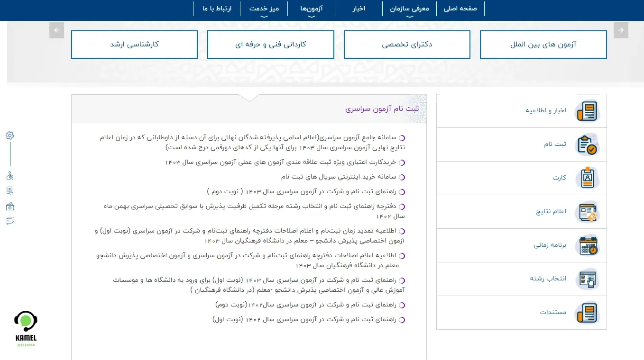
Task: Open سامانه خرید اینترنتی سریال های ثبت نام
Action: [339, 177]
